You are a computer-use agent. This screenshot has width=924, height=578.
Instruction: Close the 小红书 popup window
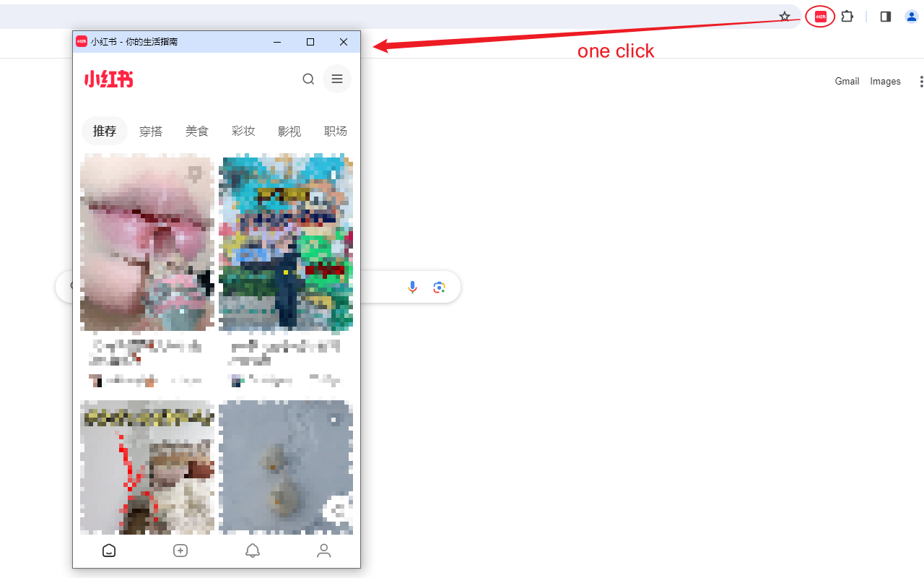click(x=344, y=42)
